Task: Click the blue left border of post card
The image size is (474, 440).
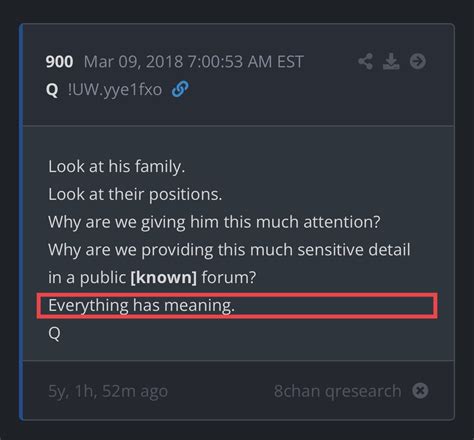Action: 21,222
